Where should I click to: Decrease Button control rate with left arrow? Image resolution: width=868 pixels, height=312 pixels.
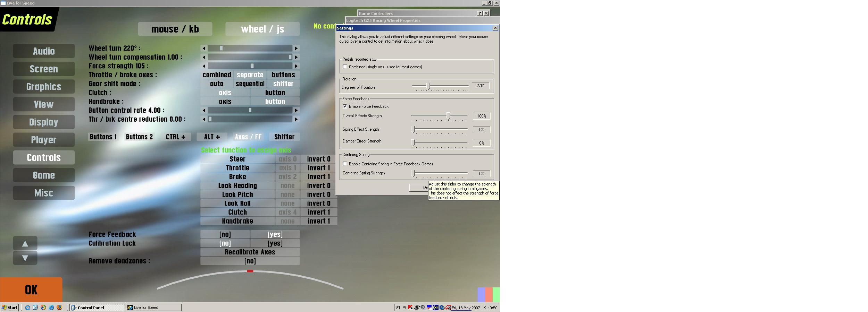point(204,110)
